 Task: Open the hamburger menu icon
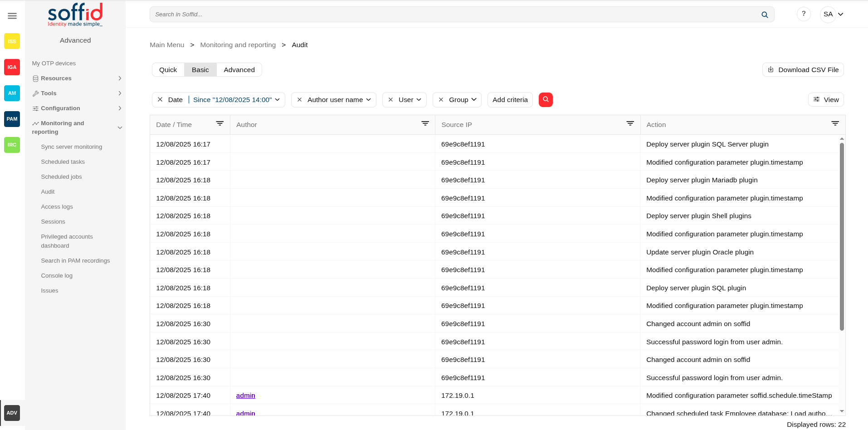pyautogui.click(x=12, y=16)
